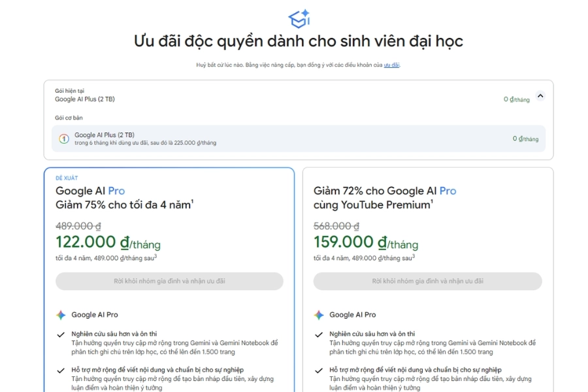Click 'Giảm 75% cho tối đa 4 năm' heading

[x=125, y=204]
